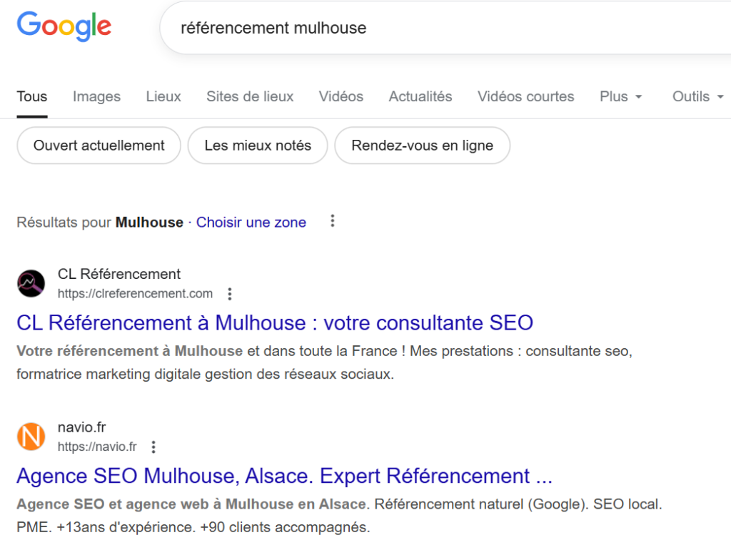Enable the Les mieux notés filter
The width and height of the screenshot is (731, 560).
click(258, 146)
